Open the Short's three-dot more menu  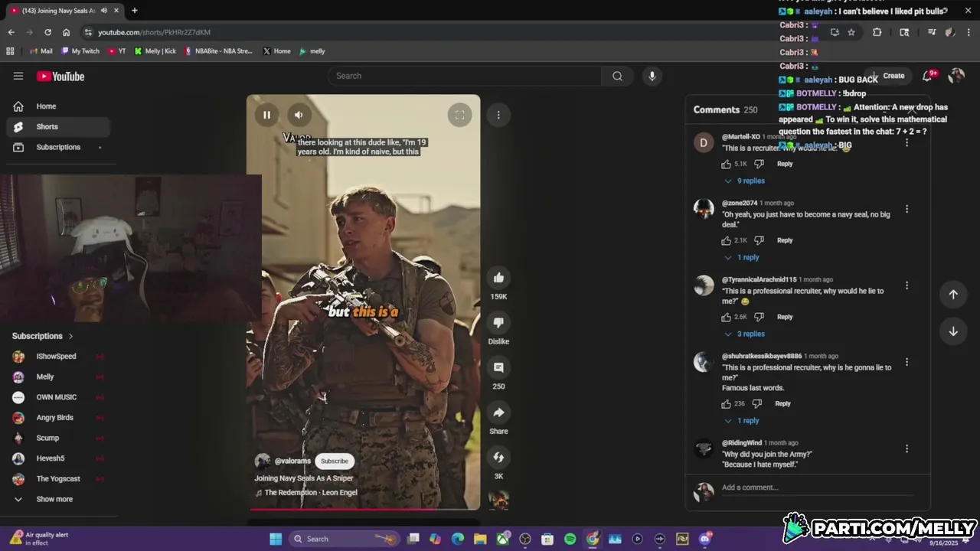point(498,115)
